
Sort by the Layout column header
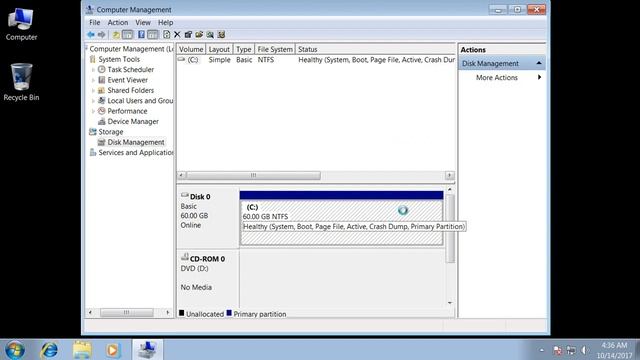(x=219, y=49)
